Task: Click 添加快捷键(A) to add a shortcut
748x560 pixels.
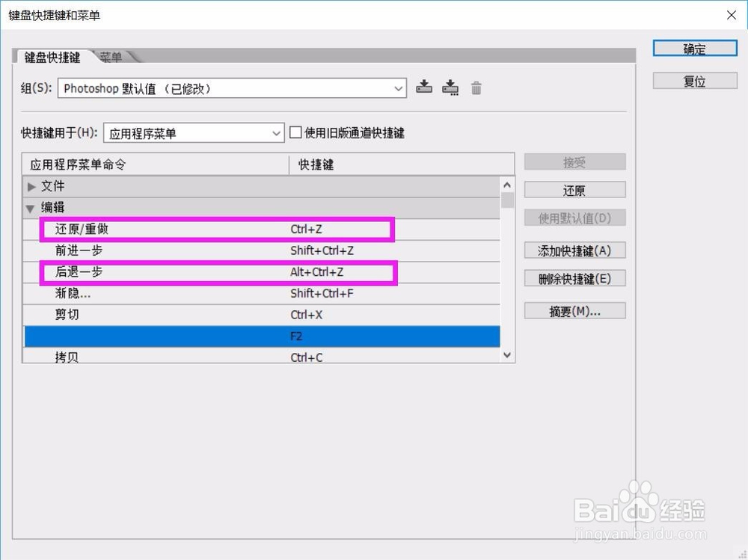Action: (574, 250)
